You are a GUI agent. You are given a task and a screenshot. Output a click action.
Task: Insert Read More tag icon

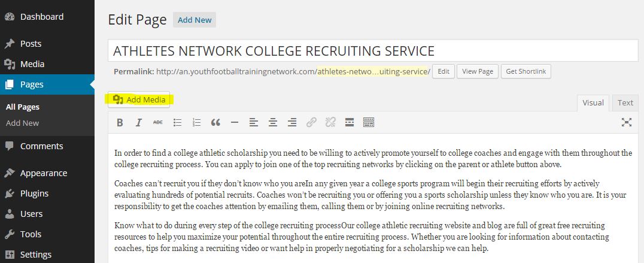coord(350,122)
